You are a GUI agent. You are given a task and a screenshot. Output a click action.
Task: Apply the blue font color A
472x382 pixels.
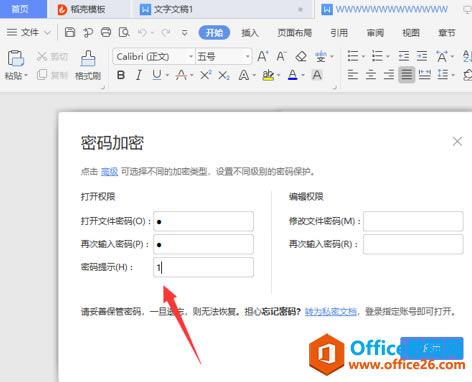tap(292, 75)
